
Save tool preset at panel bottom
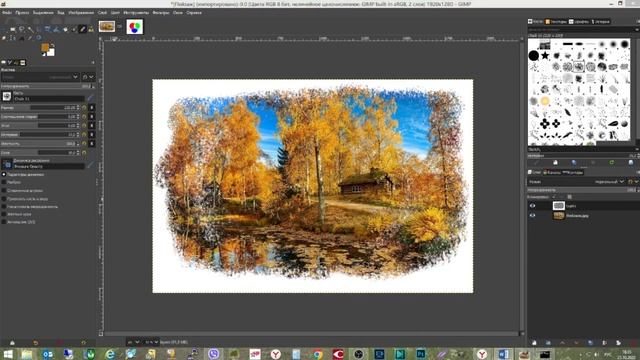pyautogui.click(x=12, y=343)
